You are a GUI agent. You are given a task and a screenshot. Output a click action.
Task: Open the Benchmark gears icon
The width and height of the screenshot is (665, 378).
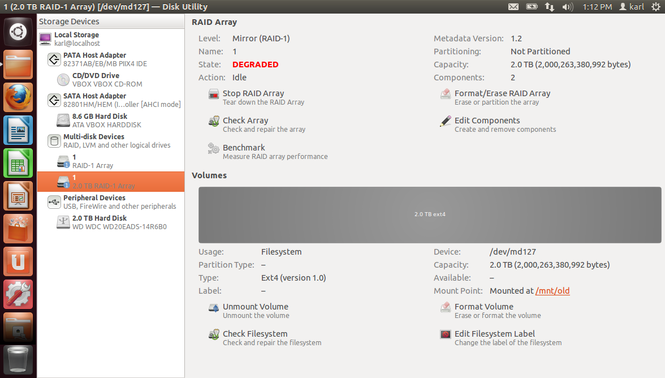coord(213,148)
